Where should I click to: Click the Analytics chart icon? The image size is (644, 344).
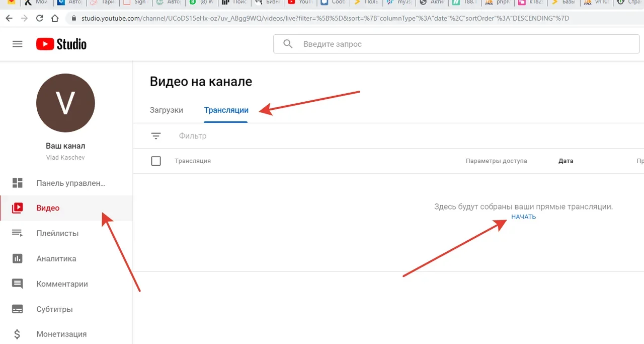pyautogui.click(x=18, y=258)
